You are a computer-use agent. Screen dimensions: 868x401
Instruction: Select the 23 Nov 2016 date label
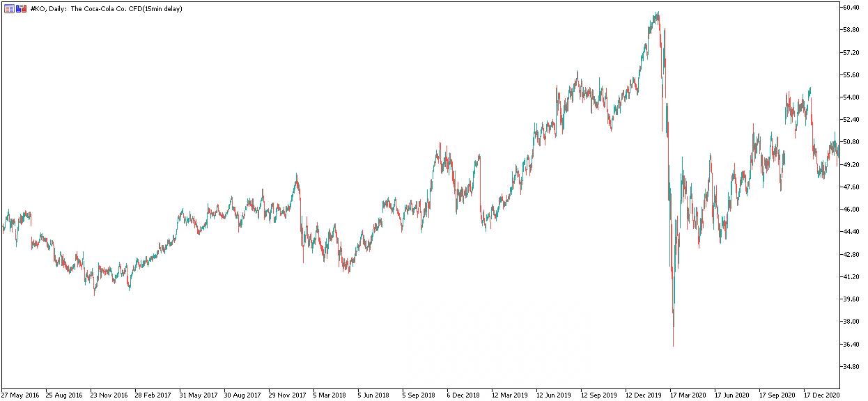[109, 395]
